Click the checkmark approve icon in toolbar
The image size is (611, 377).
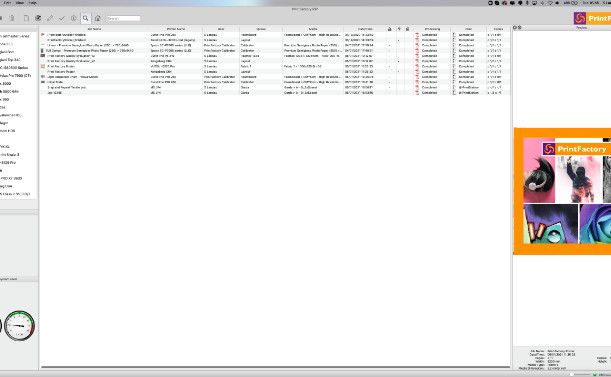coord(62,18)
